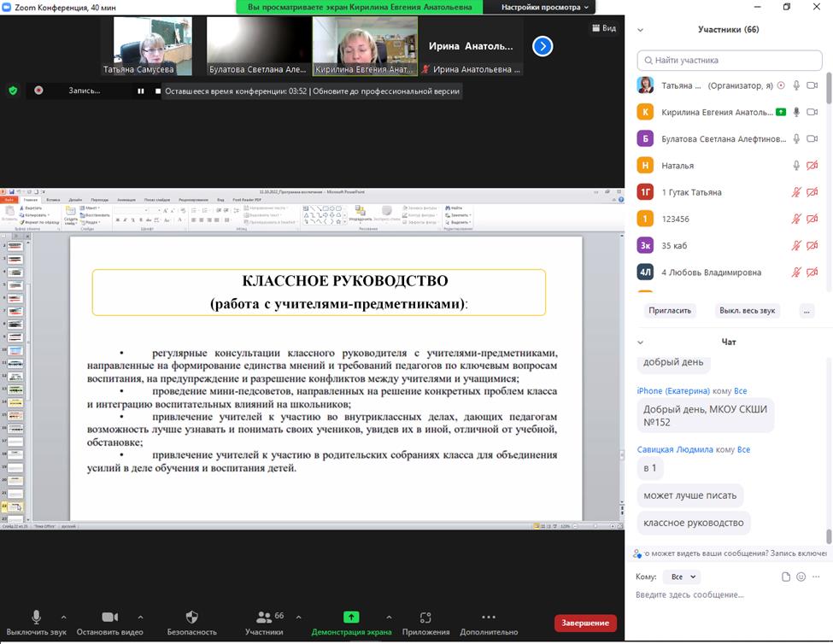Toggle the microphone for participant Наталья

point(796,166)
